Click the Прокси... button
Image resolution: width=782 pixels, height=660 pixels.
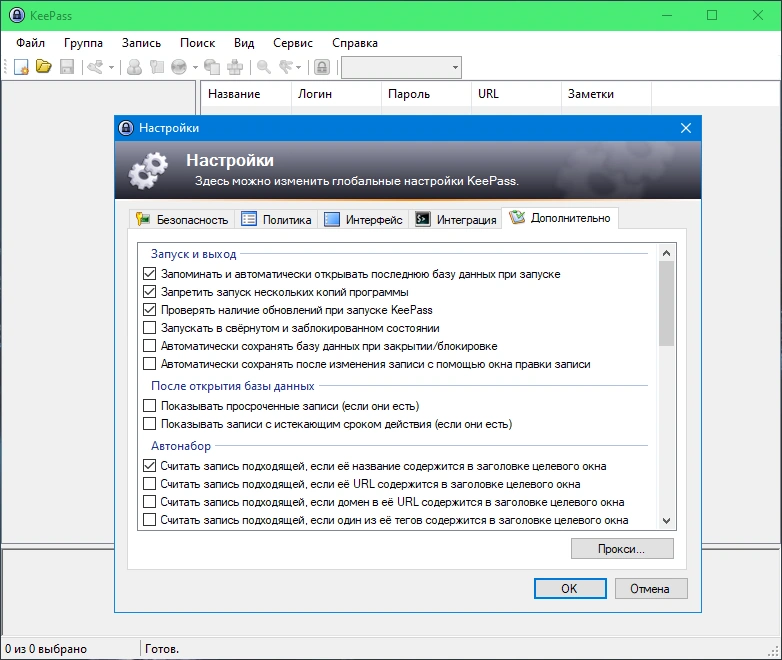click(x=622, y=549)
